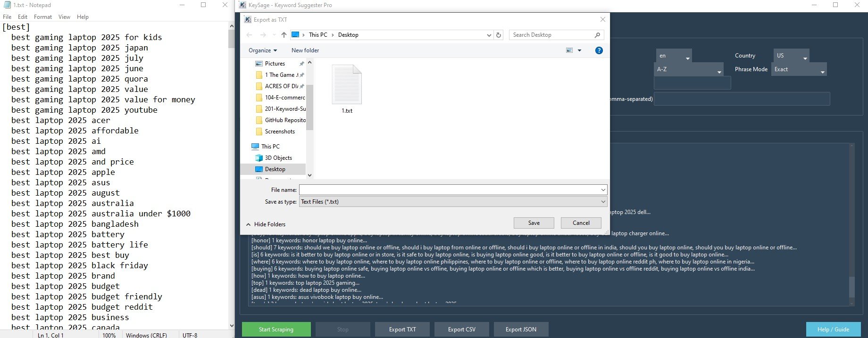The width and height of the screenshot is (868, 338).
Task: Select GitHub Reposito folder in sidebar
Action: click(280, 120)
